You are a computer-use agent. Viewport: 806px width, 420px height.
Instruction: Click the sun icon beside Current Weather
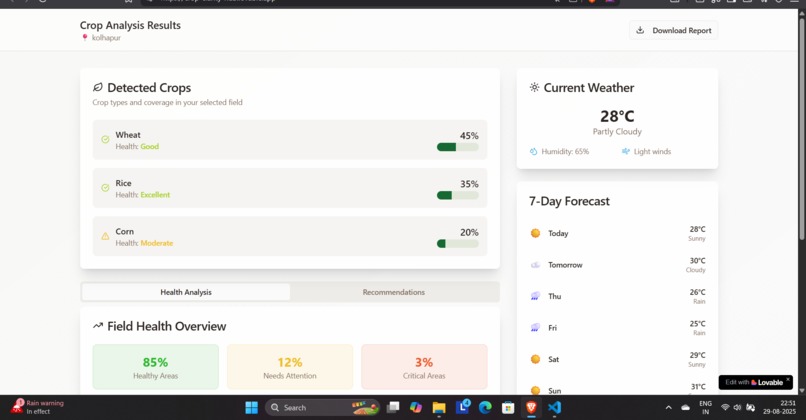tap(535, 87)
